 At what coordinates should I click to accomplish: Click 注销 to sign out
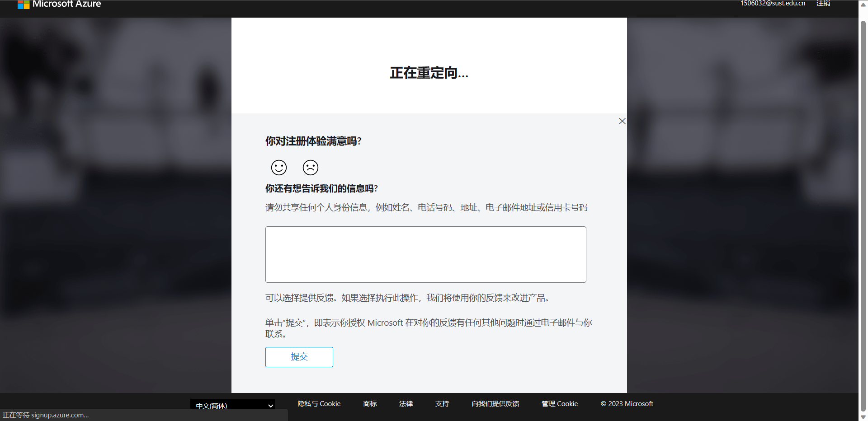point(823,4)
